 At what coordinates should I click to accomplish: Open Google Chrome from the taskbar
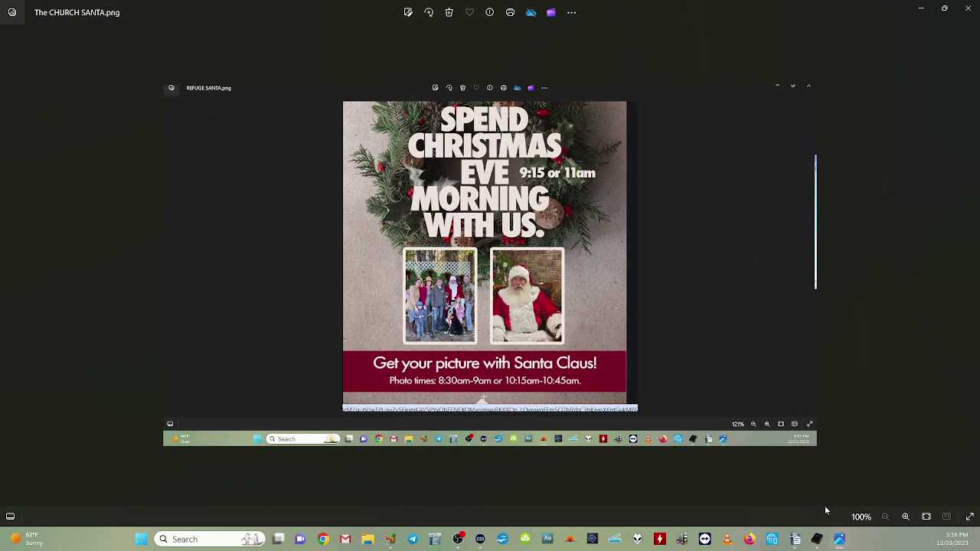(x=323, y=539)
